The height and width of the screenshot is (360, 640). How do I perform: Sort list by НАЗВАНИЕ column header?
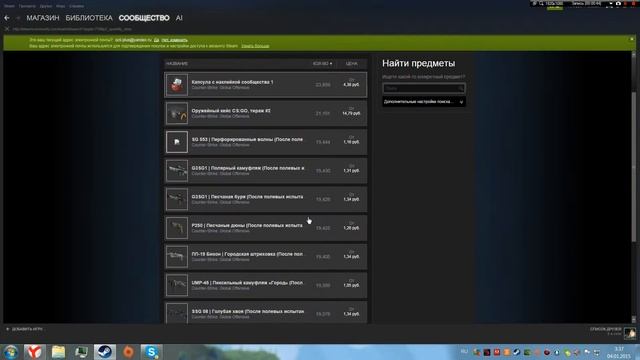(177, 64)
